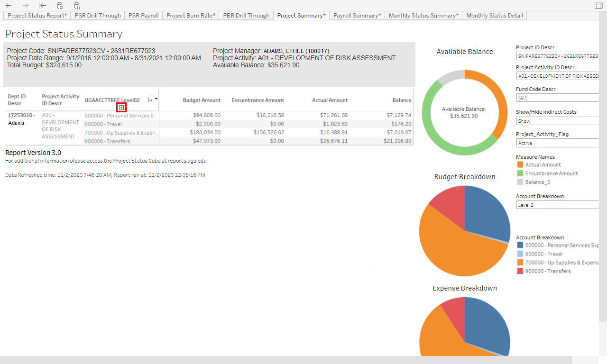Screen dimensions: 607x364
Task: Click the Redo forward arrow in toolbar
Action: tap(26, 6)
